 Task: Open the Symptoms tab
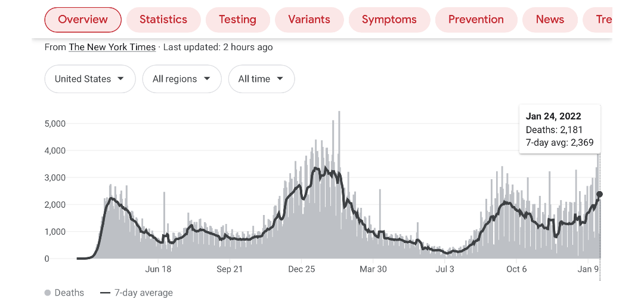click(389, 20)
